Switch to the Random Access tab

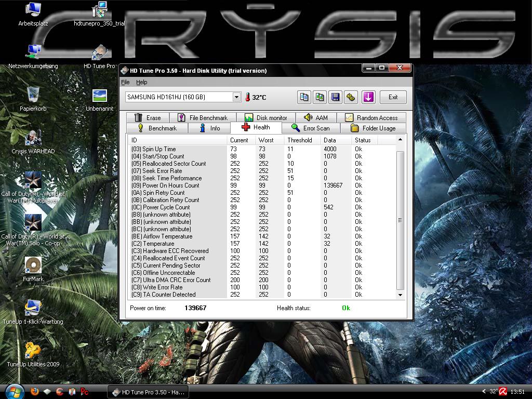point(371,118)
